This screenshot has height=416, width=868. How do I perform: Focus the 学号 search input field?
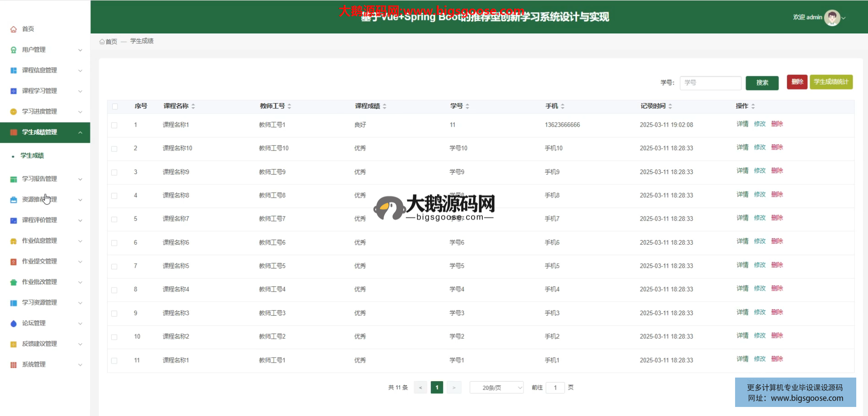(710, 83)
